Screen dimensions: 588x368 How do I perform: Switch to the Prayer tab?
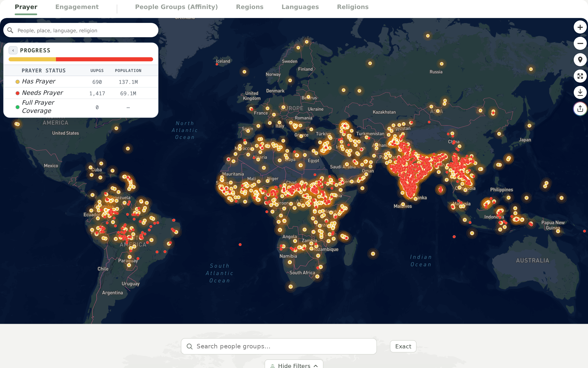pyautogui.click(x=26, y=7)
